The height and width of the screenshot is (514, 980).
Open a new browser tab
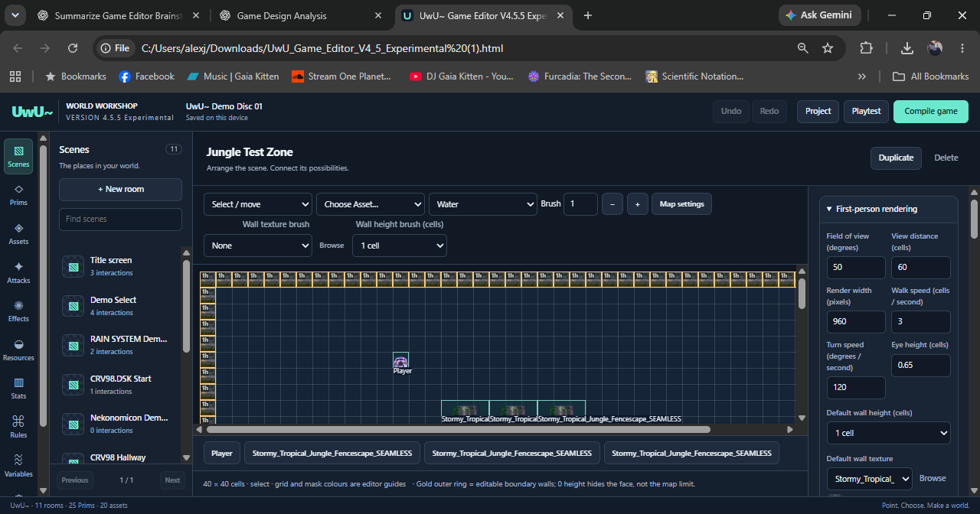[x=588, y=15]
